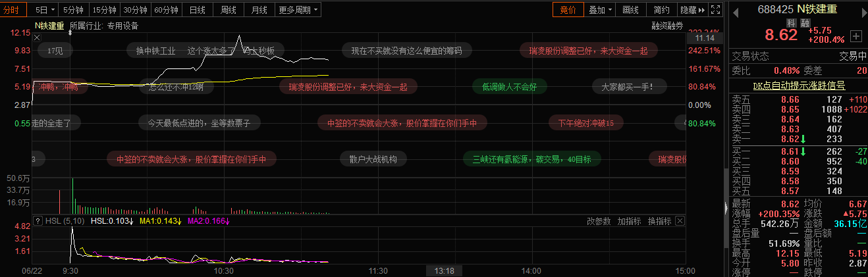Select the 卖一 8.62 ask price
The width and height of the screenshot is (868, 277).
click(790, 139)
